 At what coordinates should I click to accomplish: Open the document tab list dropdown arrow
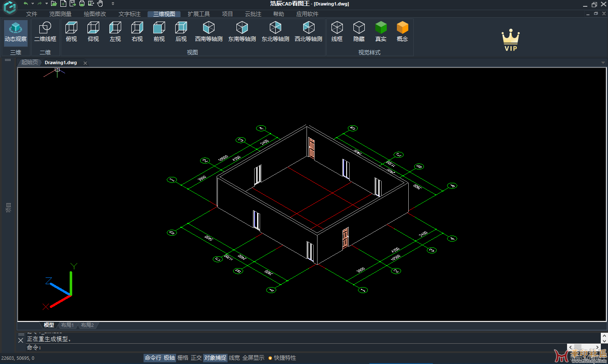[x=603, y=62]
